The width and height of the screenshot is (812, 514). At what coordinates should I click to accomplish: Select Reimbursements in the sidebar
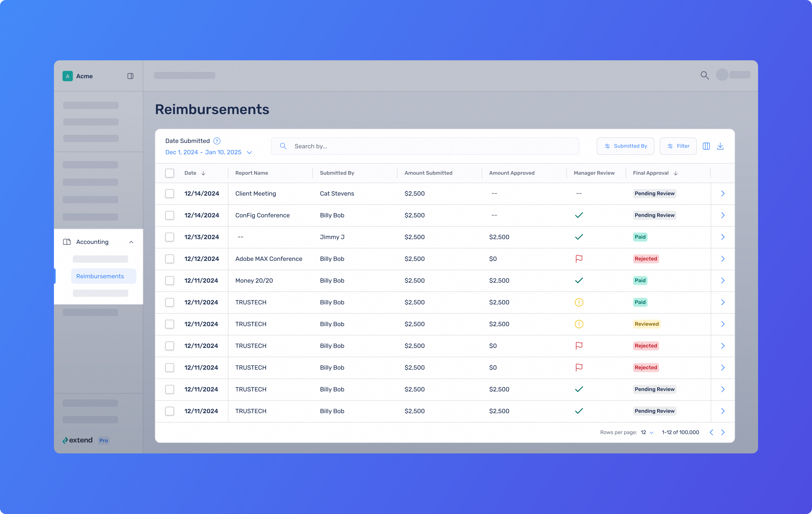(100, 276)
